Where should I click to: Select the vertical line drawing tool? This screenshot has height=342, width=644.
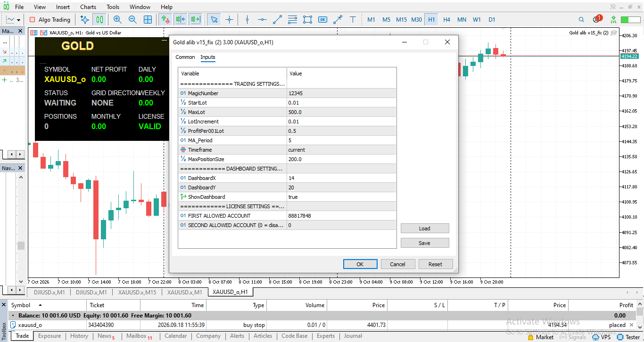(247, 20)
